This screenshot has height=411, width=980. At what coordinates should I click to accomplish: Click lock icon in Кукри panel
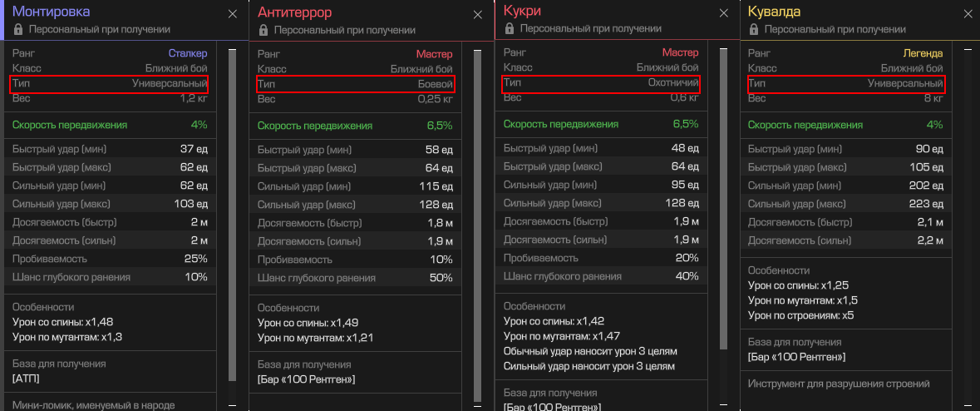click(x=509, y=28)
